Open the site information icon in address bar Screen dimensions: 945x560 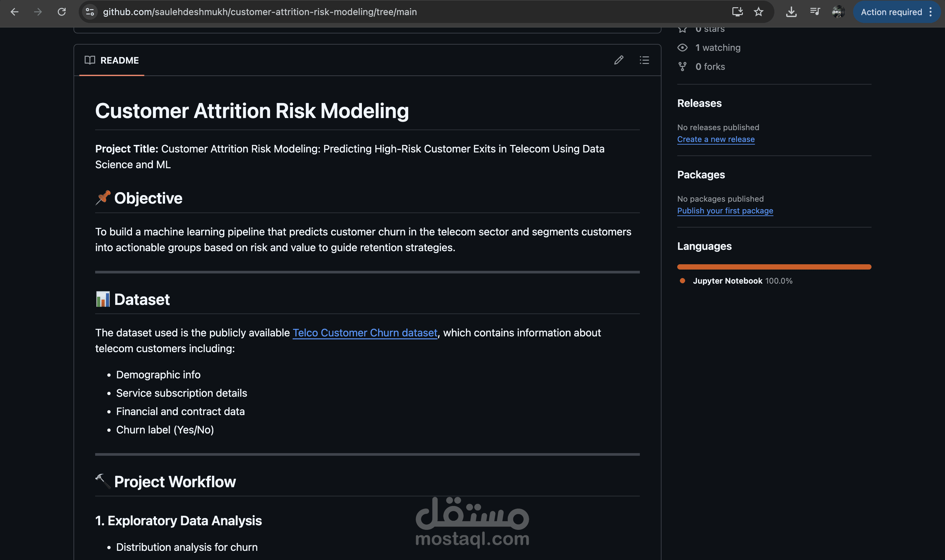tap(90, 12)
